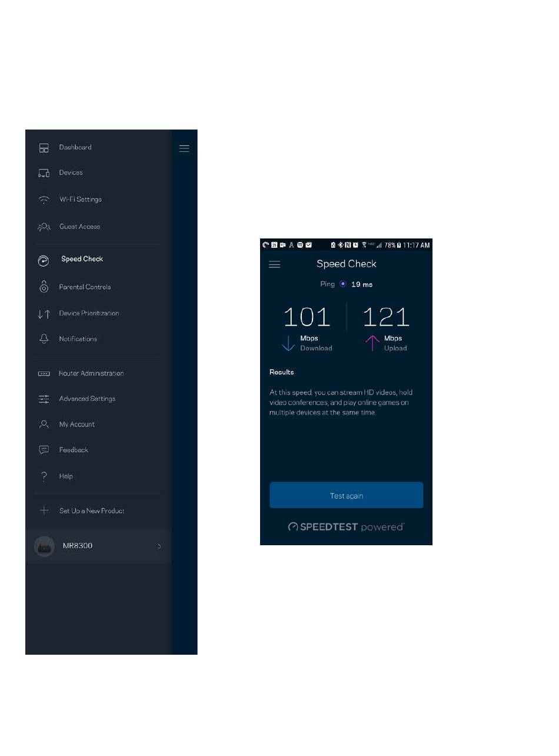
Task: Expand the MR8300 router chevron
Action: tap(159, 546)
